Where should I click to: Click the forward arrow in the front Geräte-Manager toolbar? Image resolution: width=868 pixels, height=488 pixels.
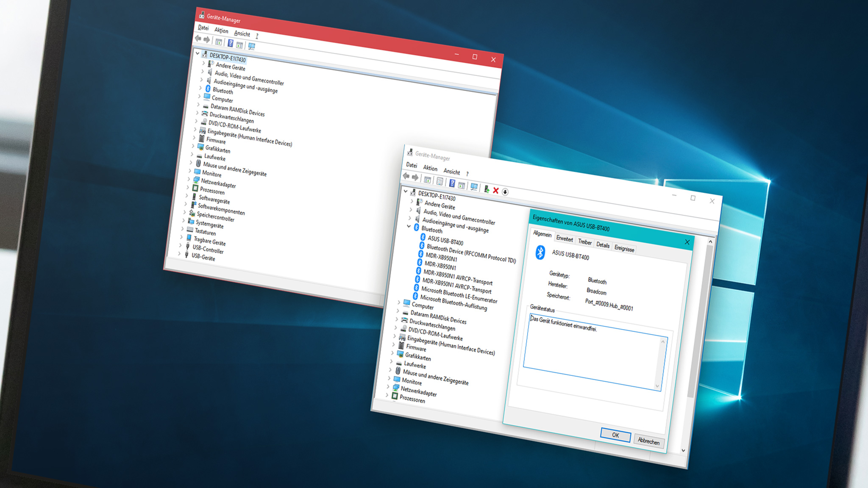(415, 177)
